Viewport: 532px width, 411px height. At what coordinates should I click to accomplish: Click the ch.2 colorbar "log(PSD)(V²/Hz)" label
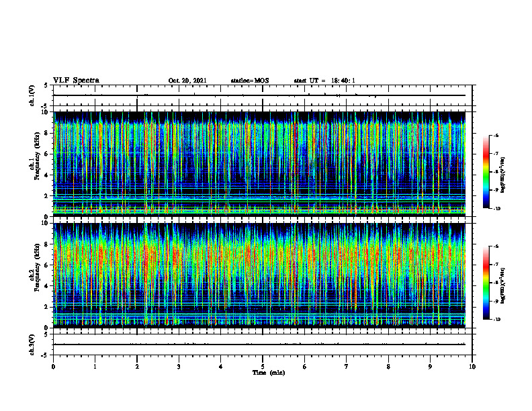click(502, 285)
